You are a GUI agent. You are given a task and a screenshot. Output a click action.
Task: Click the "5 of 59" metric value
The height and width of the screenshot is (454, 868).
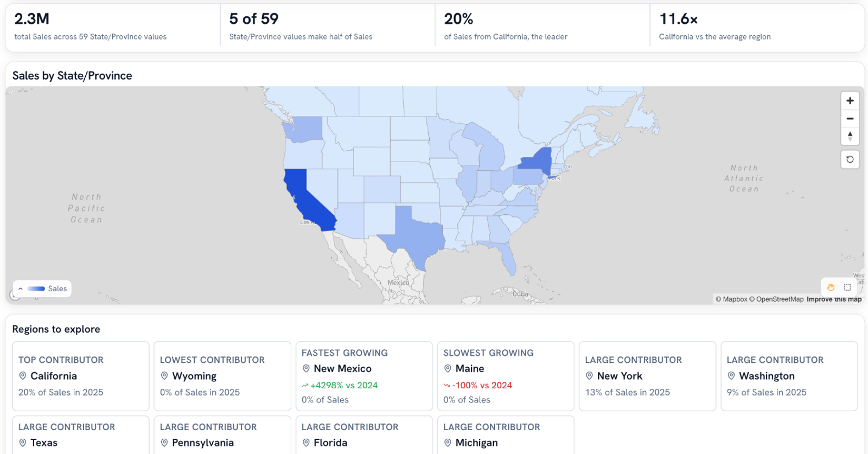click(254, 19)
